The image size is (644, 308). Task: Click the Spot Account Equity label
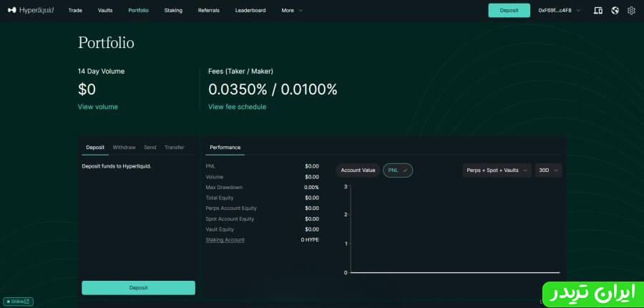tap(230, 218)
